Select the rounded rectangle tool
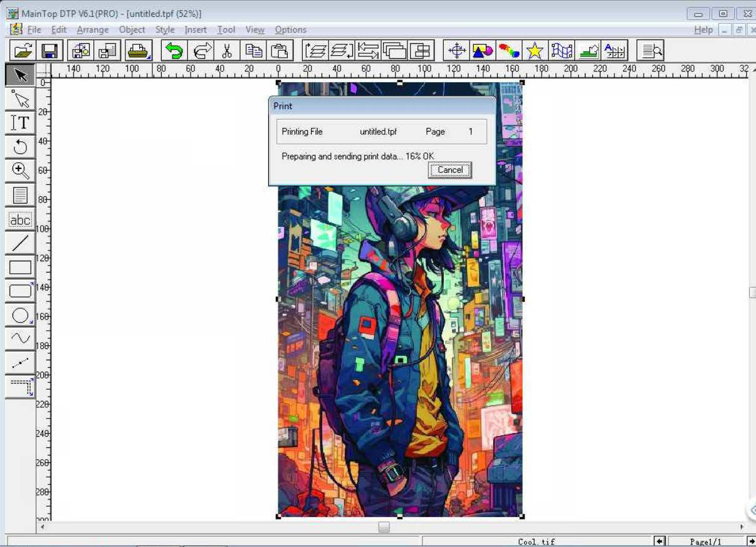The image size is (756, 547). pyautogui.click(x=20, y=291)
